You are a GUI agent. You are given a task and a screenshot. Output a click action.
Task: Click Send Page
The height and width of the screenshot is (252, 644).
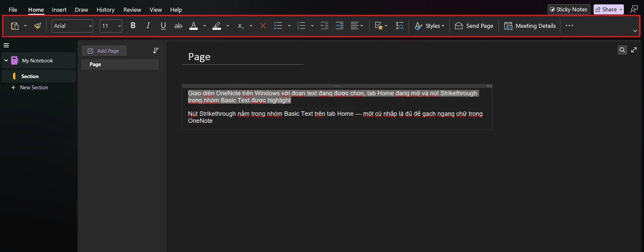474,26
